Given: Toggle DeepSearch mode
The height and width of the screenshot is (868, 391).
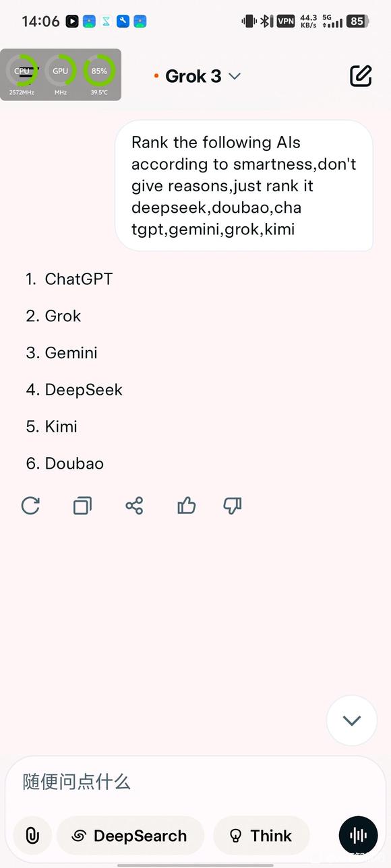Looking at the screenshot, I should point(130,836).
